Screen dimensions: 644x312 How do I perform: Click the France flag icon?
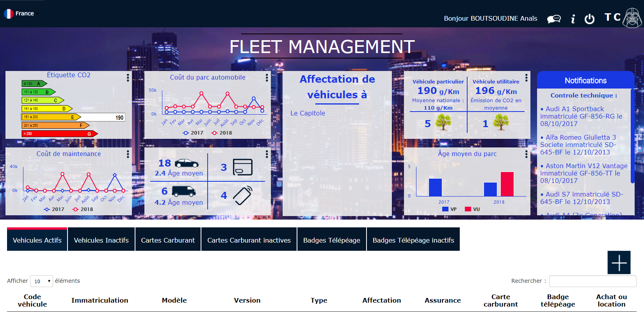(x=9, y=14)
